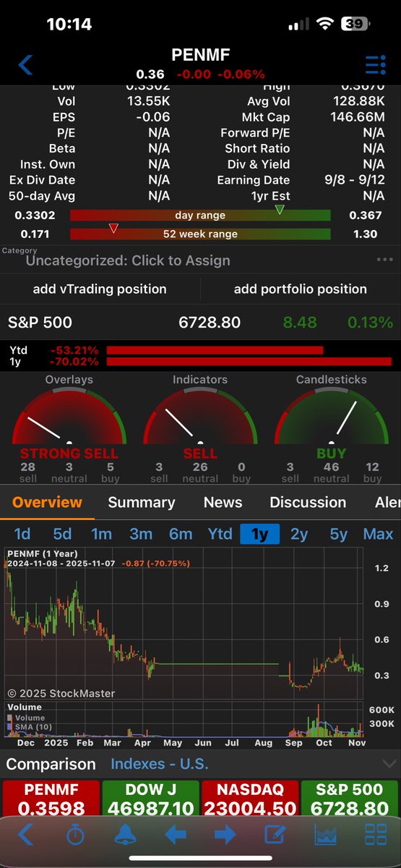Tap the bottom toolbar back chevron
Image resolution: width=401 pixels, height=868 pixels.
click(x=25, y=834)
